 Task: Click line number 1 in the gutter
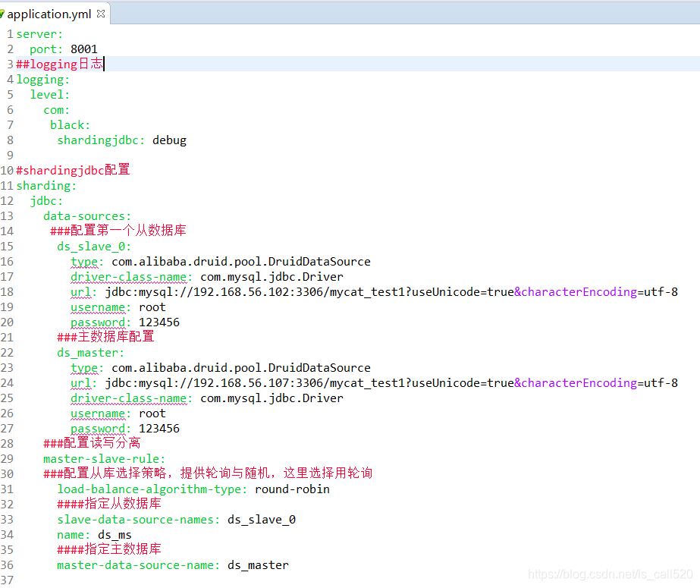[x=9, y=33]
